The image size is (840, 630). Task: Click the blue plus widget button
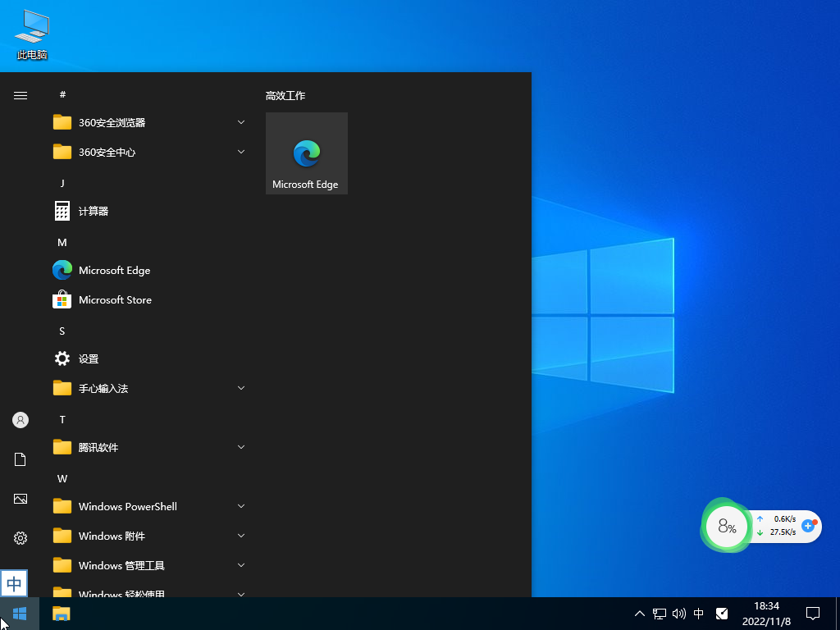pos(808,526)
